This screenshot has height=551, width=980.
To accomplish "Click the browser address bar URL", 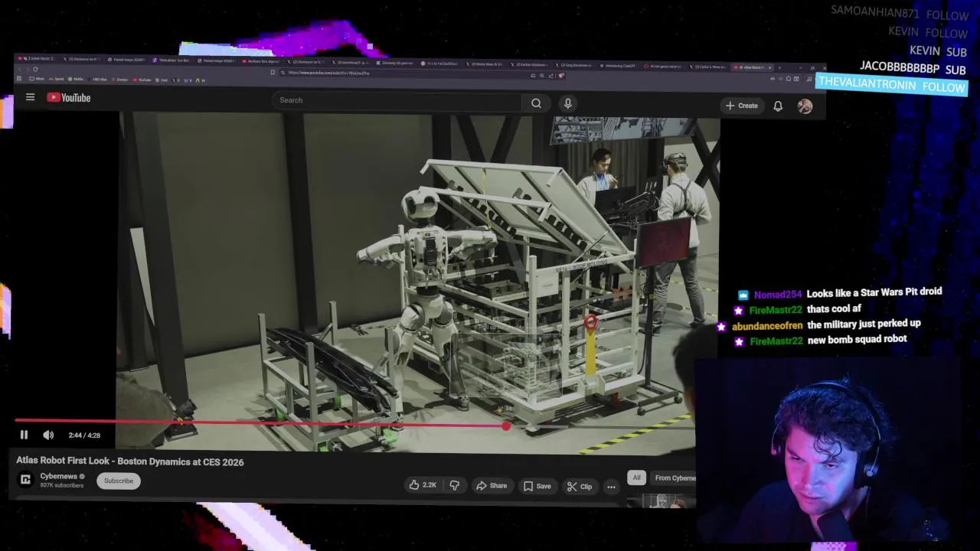I will 329,73.
